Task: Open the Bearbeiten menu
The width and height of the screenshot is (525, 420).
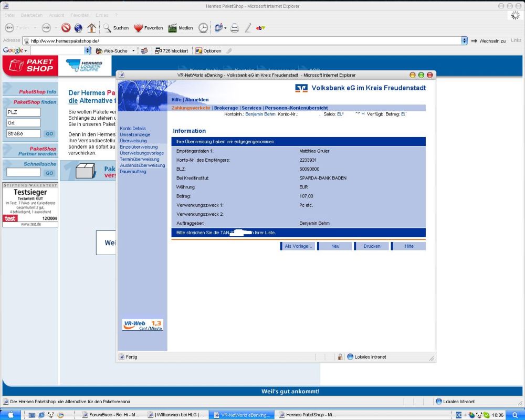Action: click(31, 15)
